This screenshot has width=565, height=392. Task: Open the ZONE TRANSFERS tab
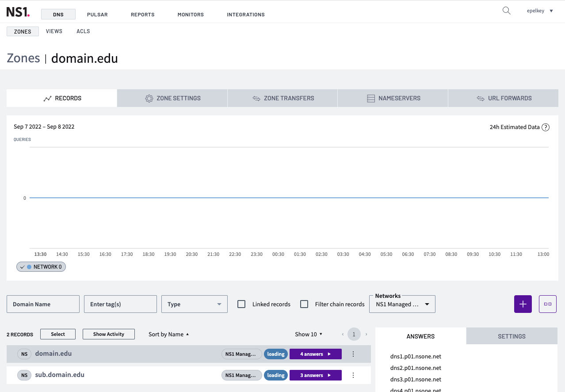coord(282,98)
